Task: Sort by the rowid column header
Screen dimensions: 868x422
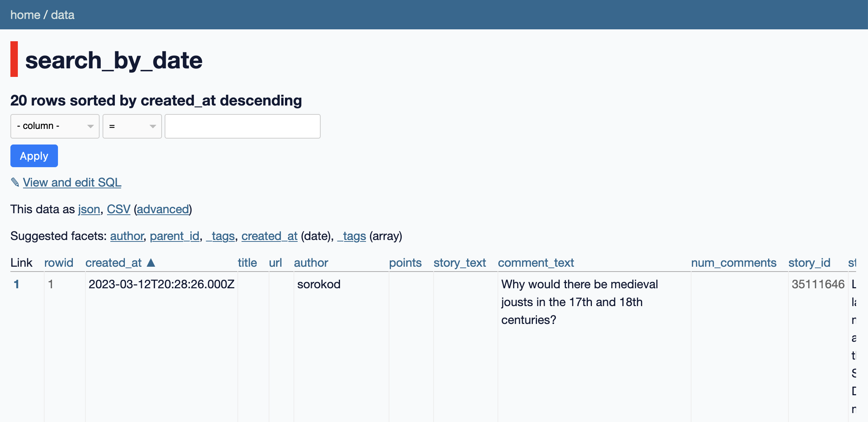Action: coord(59,263)
